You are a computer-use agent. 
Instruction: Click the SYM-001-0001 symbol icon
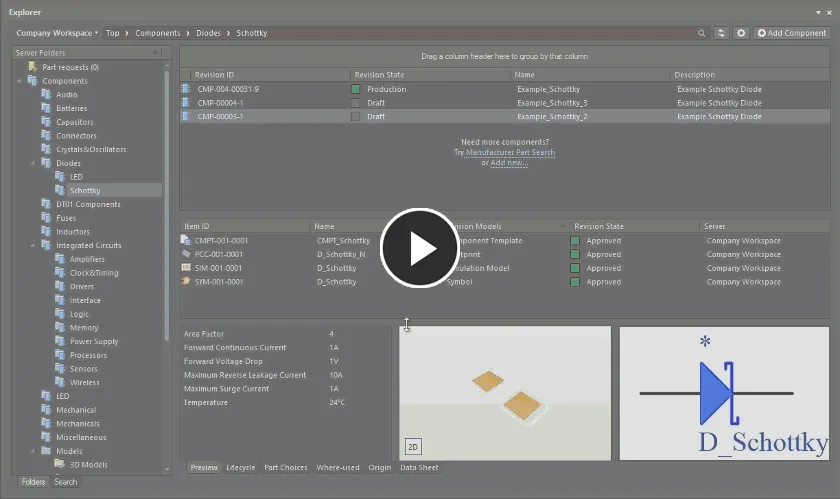click(x=186, y=280)
